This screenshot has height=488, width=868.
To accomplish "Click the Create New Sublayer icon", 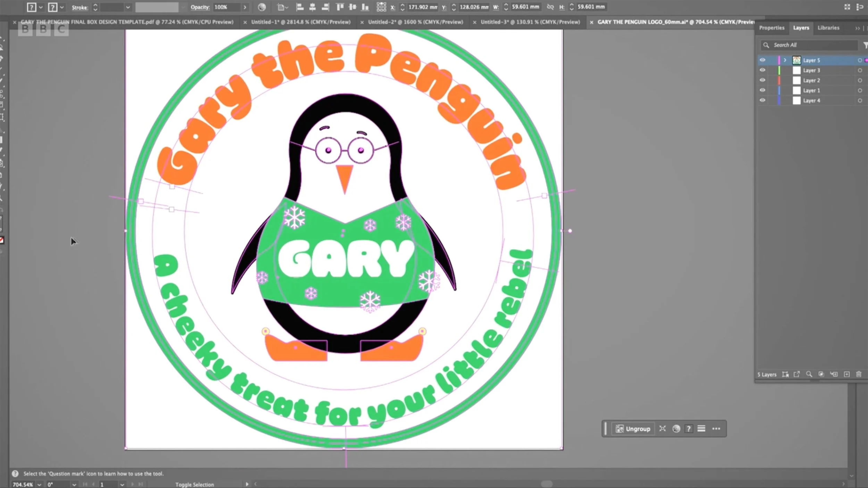I will click(834, 374).
